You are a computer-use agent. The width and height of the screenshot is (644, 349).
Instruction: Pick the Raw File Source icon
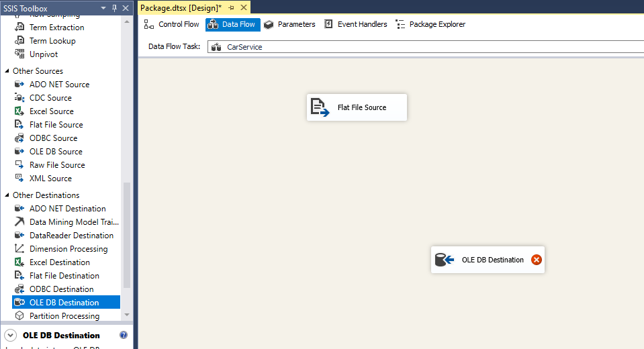(19, 164)
